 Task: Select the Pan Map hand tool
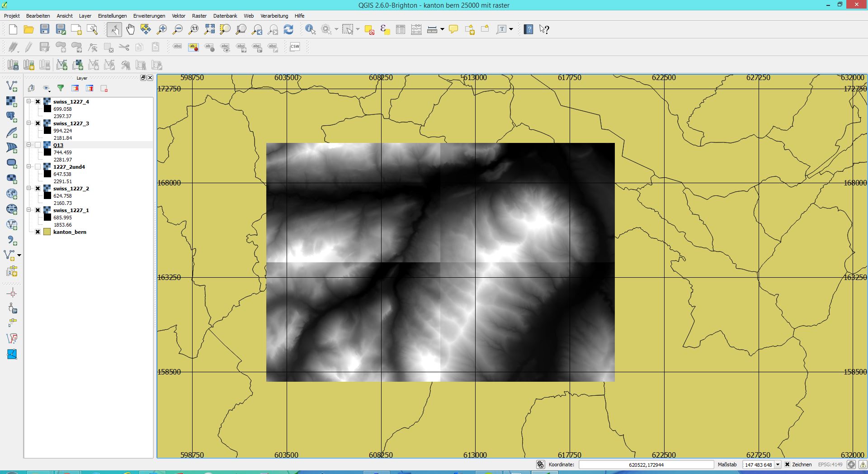(x=130, y=29)
